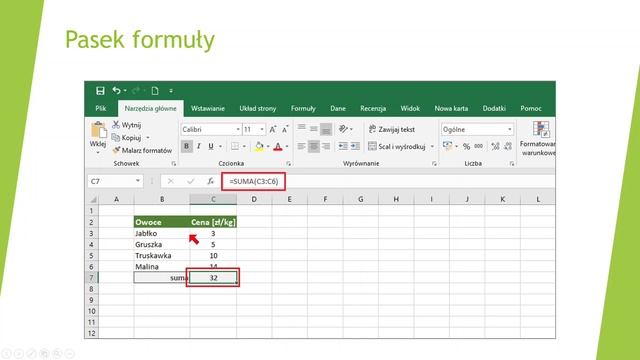
Task: Click Zawijaj tekst wrap text
Action: coord(391,129)
